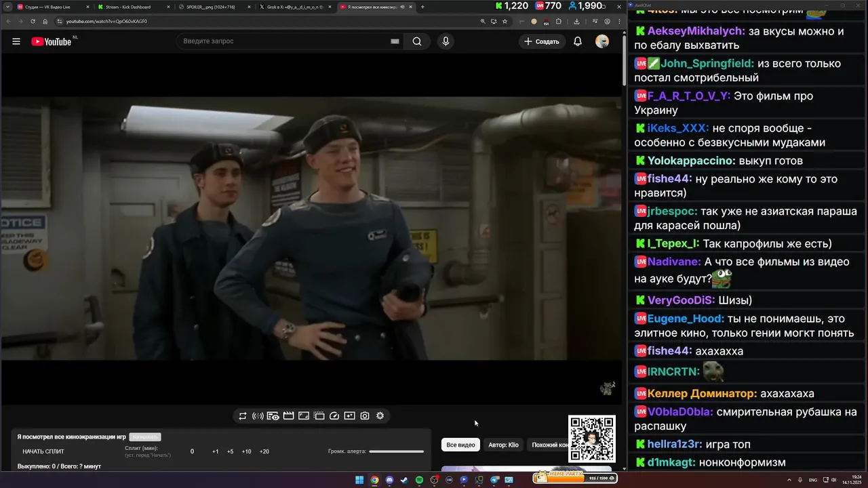This screenshot has width=868, height=488.
Task: Open Spotify from the taskbar
Action: (x=419, y=480)
